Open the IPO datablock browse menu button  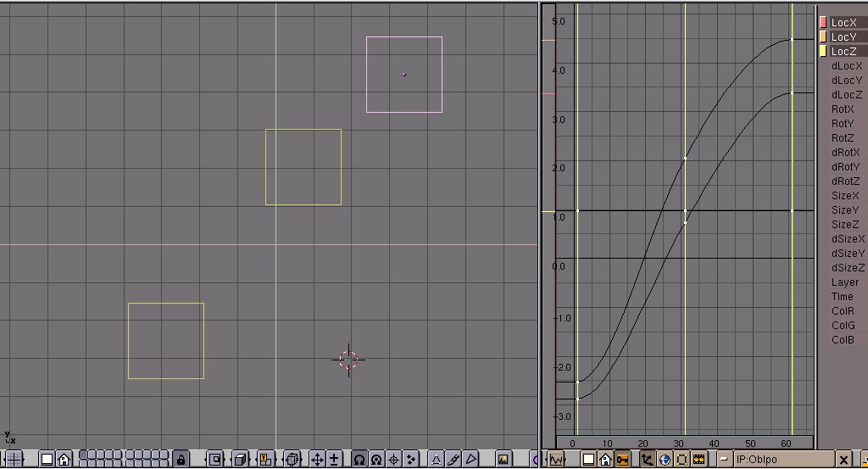pyautogui.click(x=724, y=460)
